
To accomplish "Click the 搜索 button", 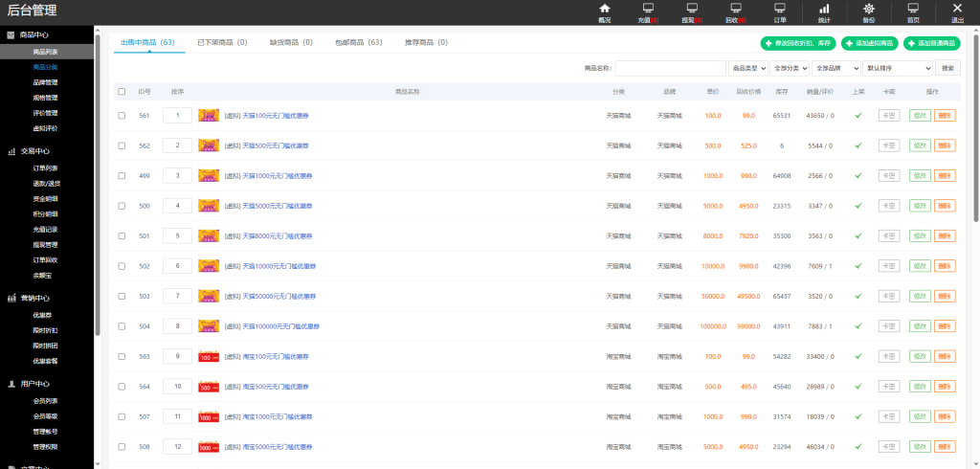I will coord(948,68).
